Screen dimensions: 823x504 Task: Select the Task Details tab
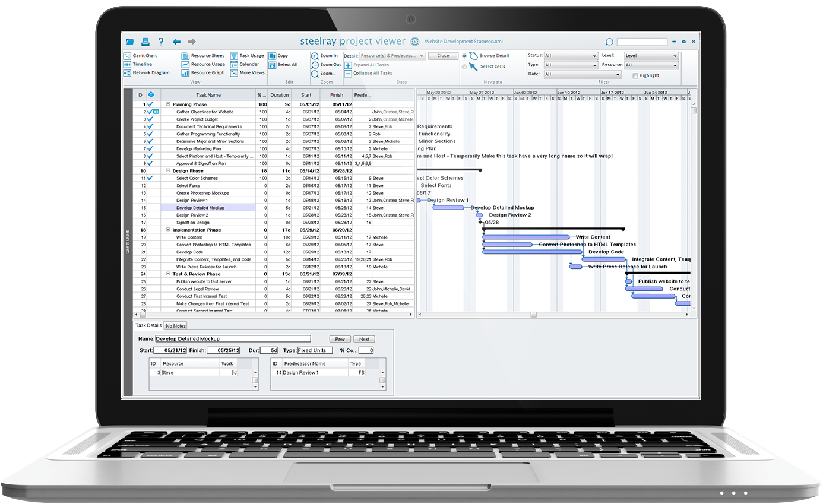tap(147, 325)
